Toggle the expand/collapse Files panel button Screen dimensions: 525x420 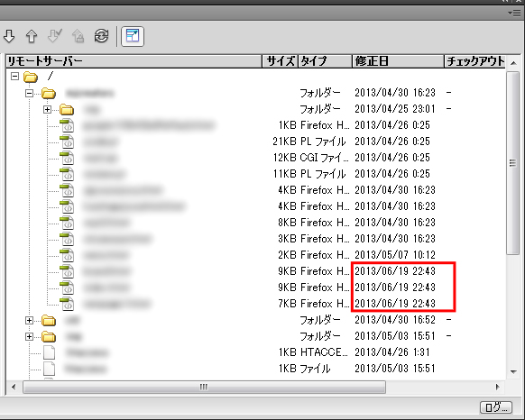coord(133,36)
